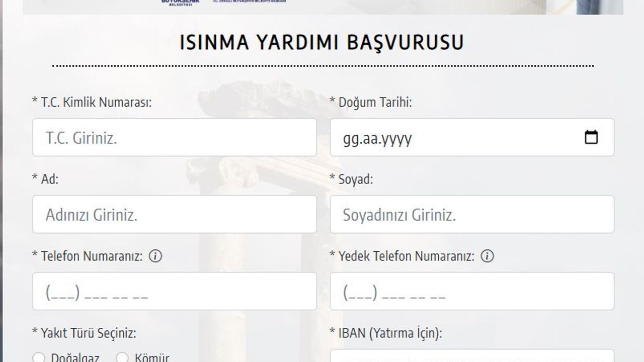Open the calendar picker icon for birth date
644x362 pixels.
(x=591, y=137)
